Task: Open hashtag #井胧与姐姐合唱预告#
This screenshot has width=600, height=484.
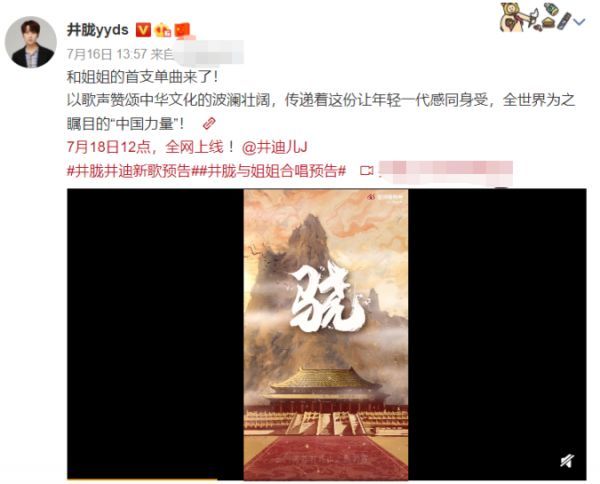Action: [x=268, y=171]
